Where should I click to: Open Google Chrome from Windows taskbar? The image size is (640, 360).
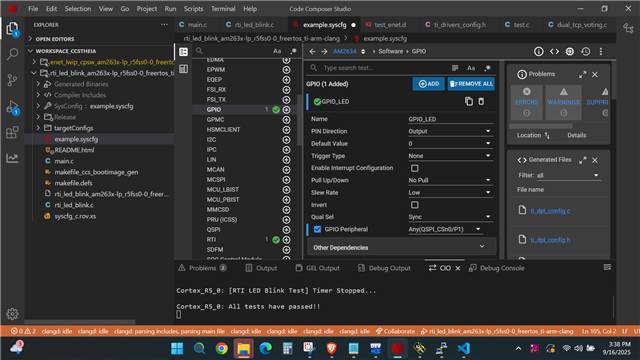(222, 349)
